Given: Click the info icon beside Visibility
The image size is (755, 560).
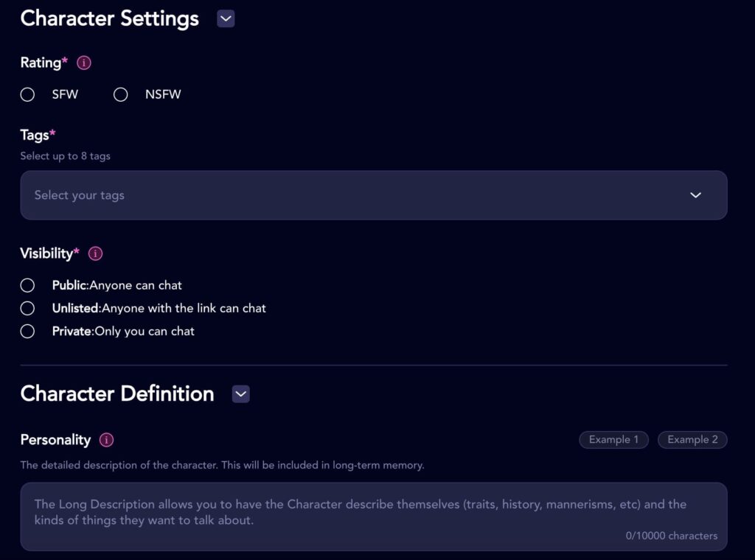Looking at the screenshot, I should (95, 253).
